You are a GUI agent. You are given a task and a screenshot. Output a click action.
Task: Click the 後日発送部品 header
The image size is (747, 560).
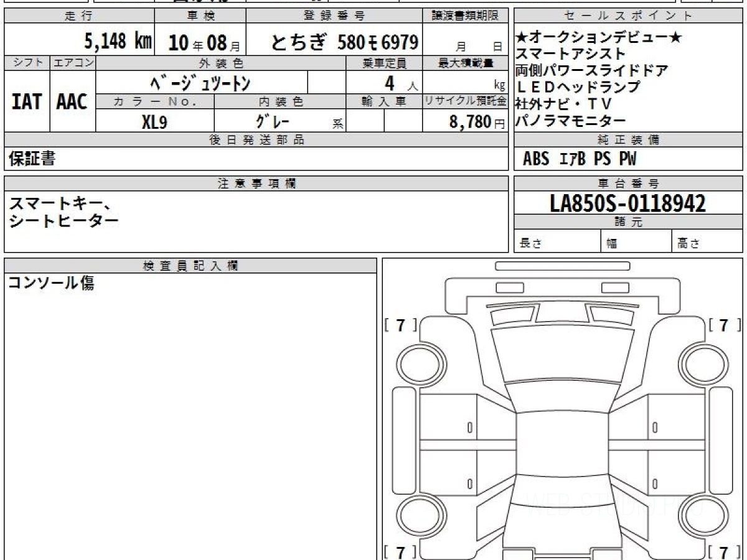coord(256,140)
